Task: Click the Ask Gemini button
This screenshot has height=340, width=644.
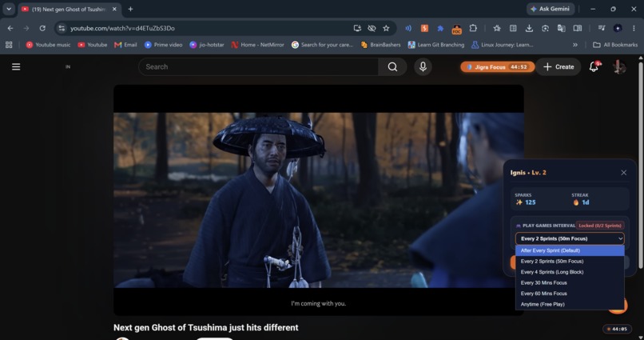Action: [551, 9]
